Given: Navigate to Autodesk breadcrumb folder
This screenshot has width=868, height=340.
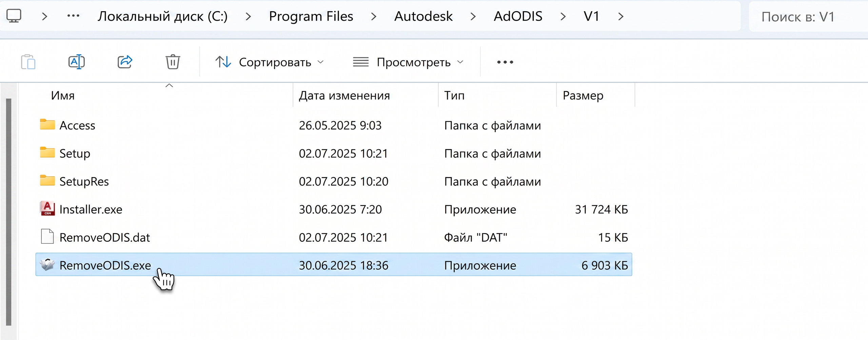Looking at the screenshot, I should tap(423, 16).
